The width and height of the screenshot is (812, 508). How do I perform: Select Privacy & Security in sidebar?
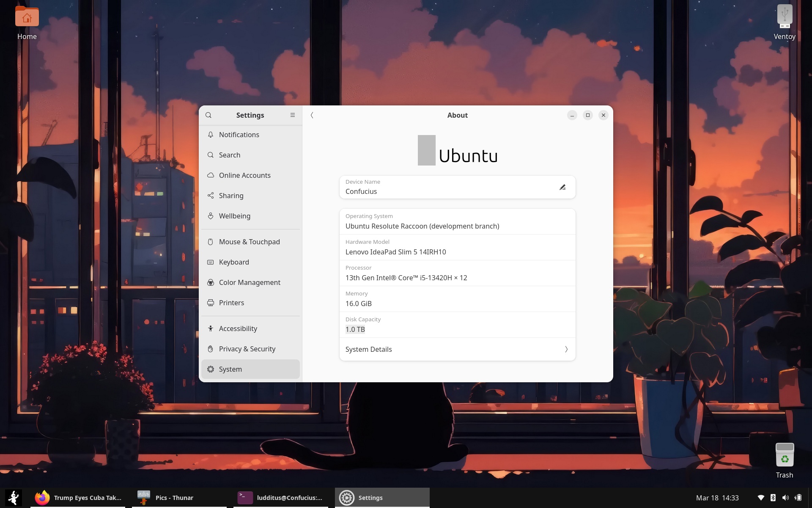click(x=247, y=349)
